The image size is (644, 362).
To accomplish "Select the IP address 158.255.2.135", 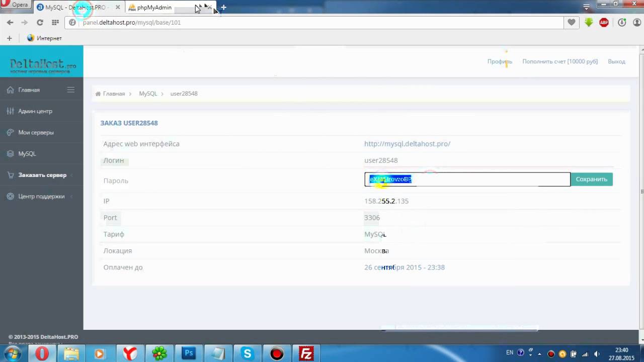I will [386, 201].
